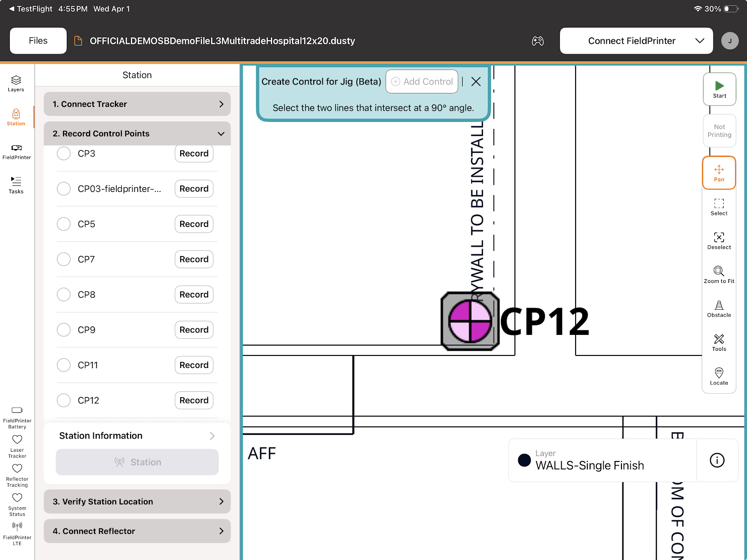The width and height of the screenshot is (747, 560).
Task: Record control point CP3
Action: pyautogui.click(x=194, y=153)
